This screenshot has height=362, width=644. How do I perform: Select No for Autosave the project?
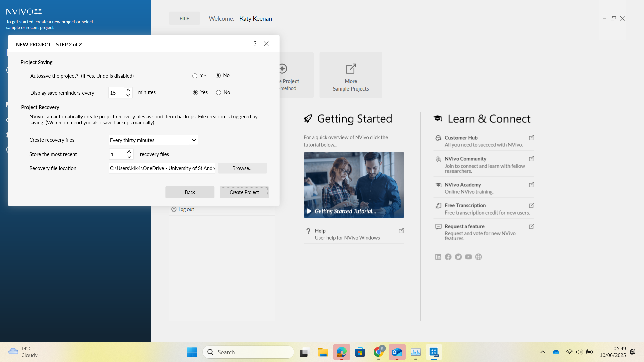click(x=218, y=76)
